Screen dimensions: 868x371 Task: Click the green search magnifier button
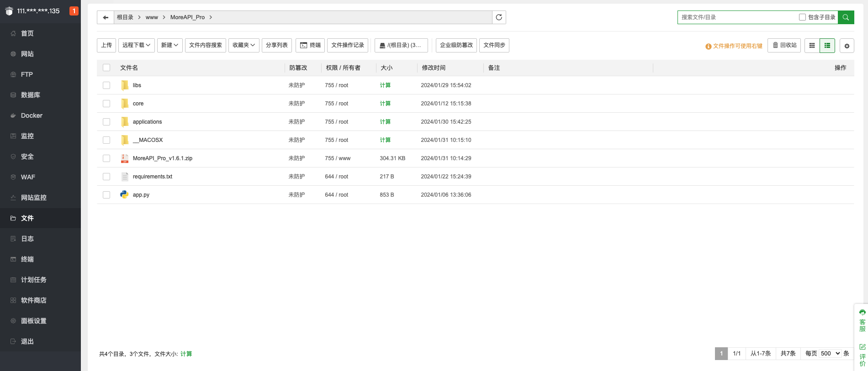pos(846,17)
